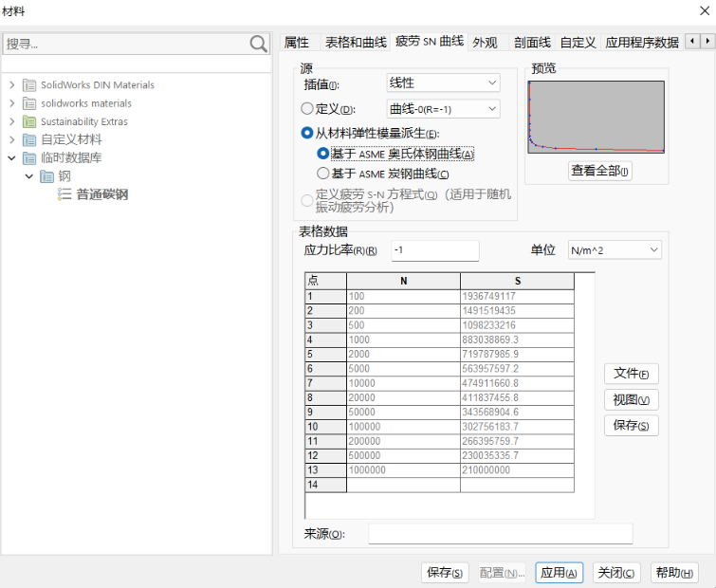Select the 普通碳钢 material item

pos(101,194)
